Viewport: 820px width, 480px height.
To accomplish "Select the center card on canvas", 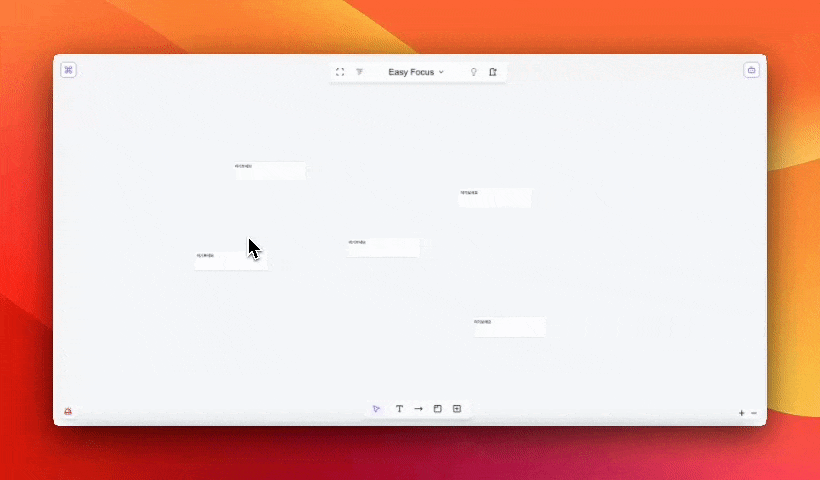I will (x=383, y=247).
